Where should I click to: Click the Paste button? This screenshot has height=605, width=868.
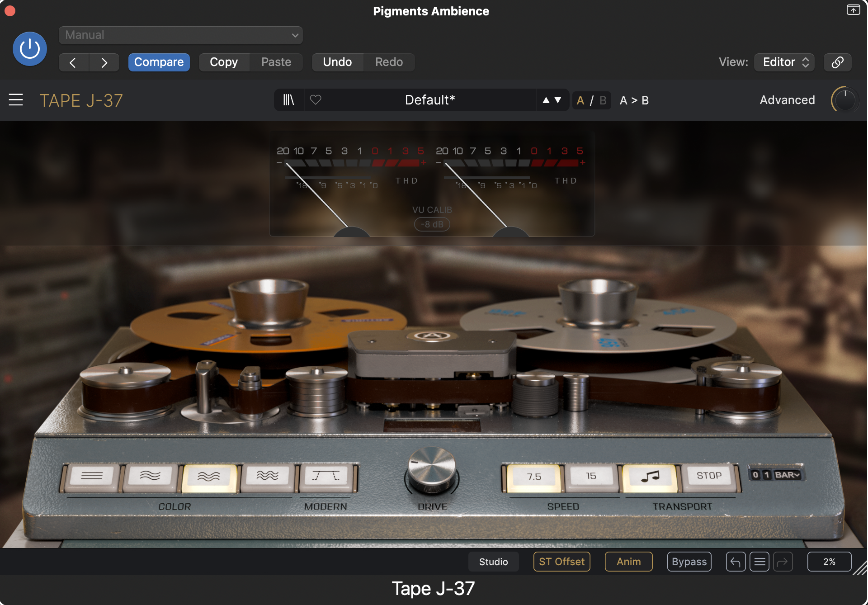(276, 62)
